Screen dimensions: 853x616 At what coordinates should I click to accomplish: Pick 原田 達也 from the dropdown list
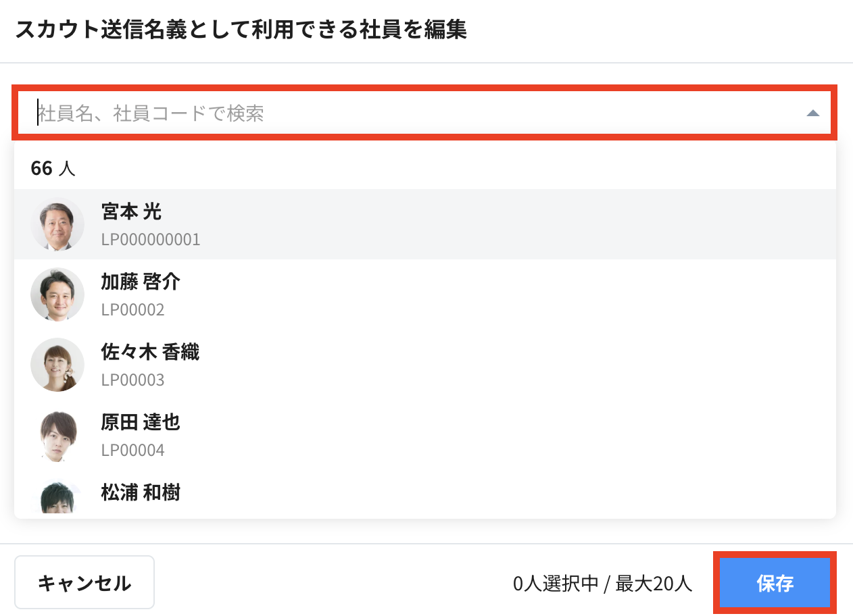pyautogui.click(x=424, y=435)
